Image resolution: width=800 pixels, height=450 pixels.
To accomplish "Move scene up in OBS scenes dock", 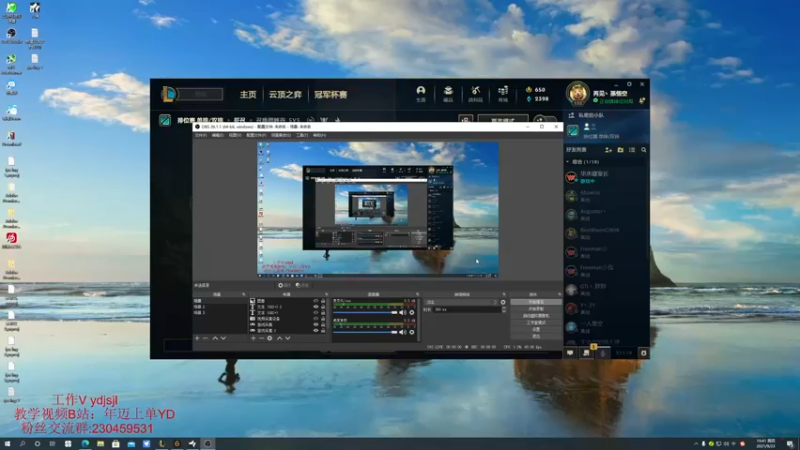I will 215,338.
